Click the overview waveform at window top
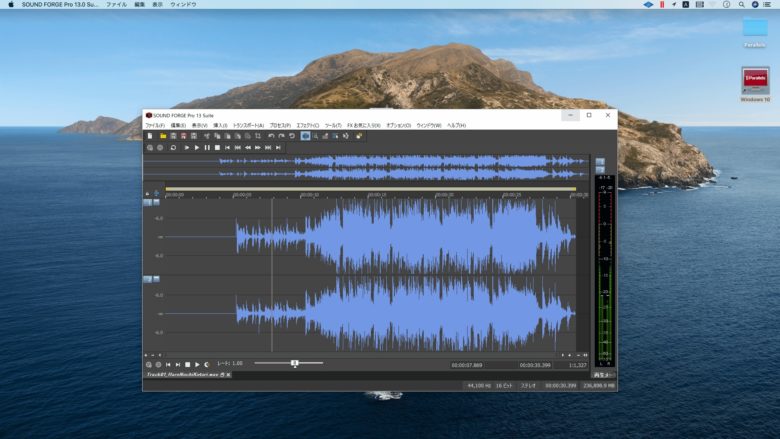The image size is (780, 439). click(x=367, y=168)
